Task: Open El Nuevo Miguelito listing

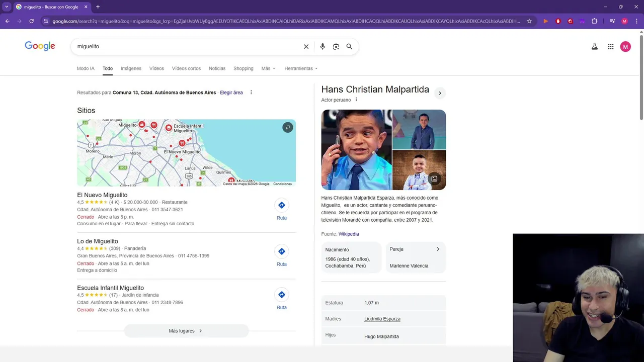Action: click(x=102, y=195)
